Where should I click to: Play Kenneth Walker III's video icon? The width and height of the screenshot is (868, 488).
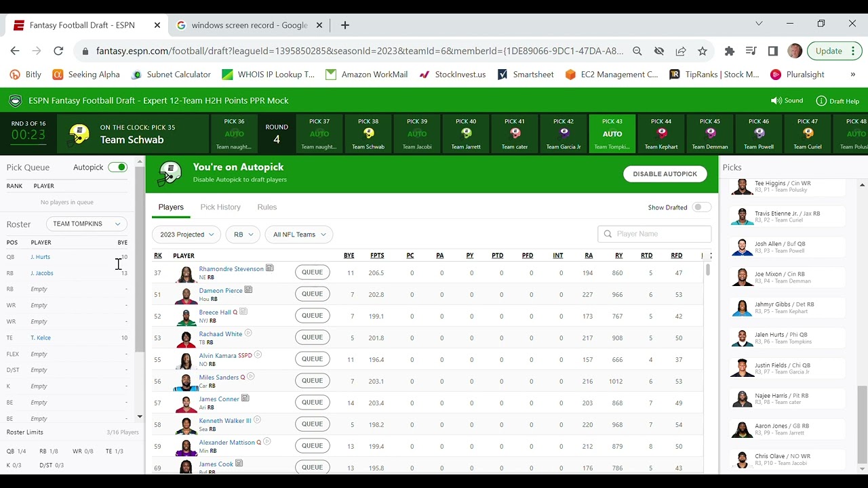(257, 420)
